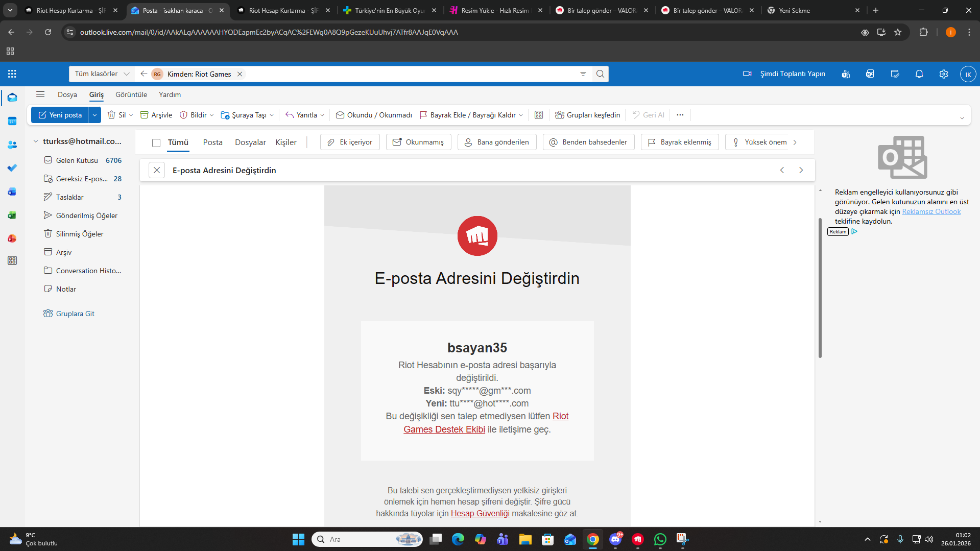The image size is (980, 551).
Task: Expand the 'Yeni posta' dropdown arrow
Action: (x=94, y=115)
